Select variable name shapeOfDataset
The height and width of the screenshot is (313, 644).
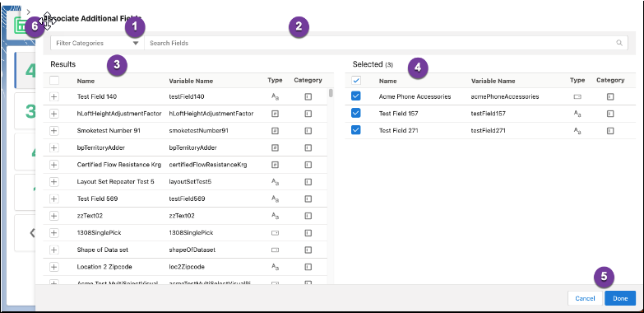pos(192,250)
